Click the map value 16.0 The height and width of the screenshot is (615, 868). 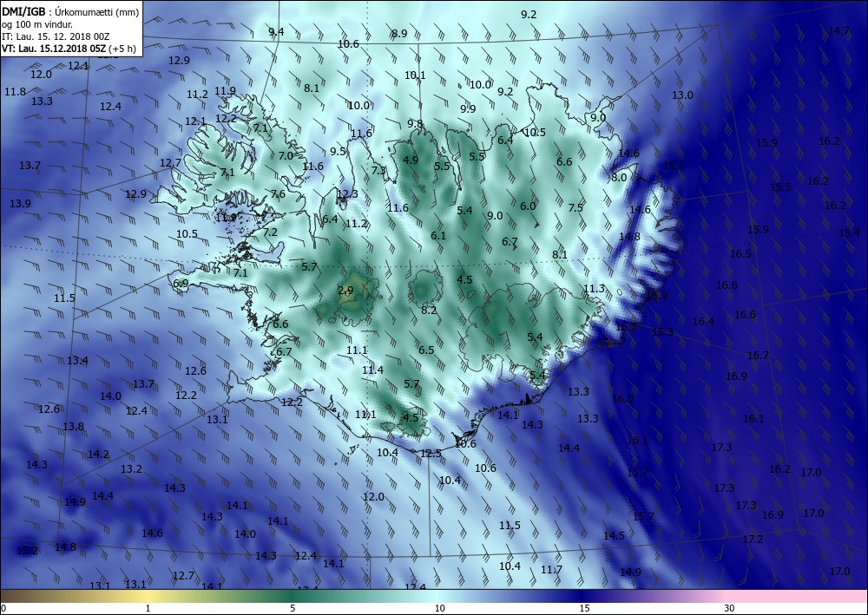pos(622,399)
